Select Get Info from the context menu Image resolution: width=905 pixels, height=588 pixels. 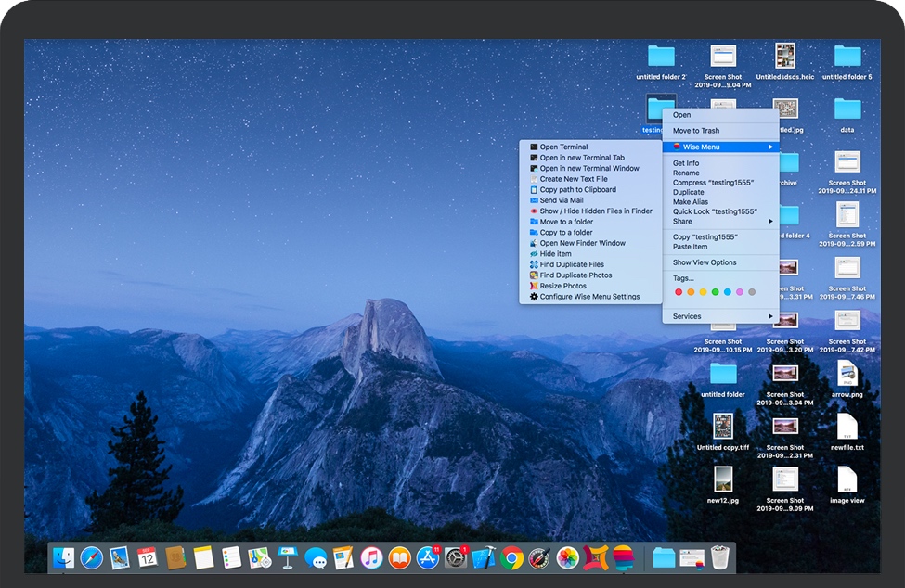coord(686,163)
